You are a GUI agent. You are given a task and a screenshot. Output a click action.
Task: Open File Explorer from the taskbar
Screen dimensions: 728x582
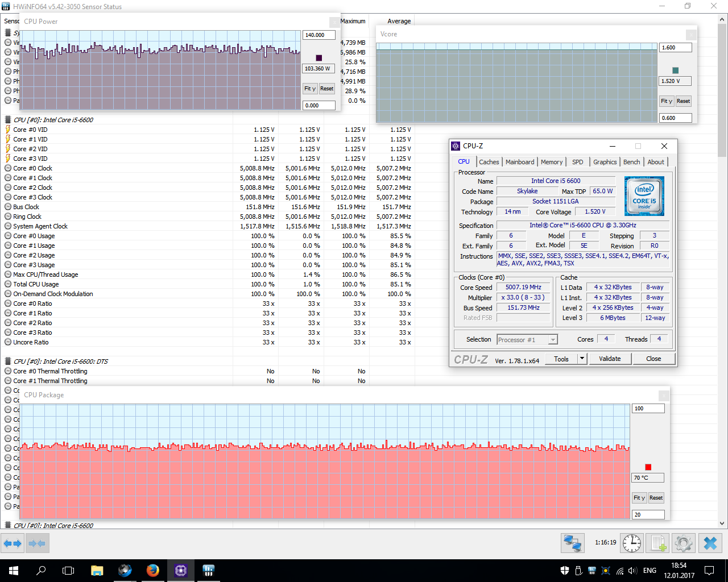(x=97, y=571)
